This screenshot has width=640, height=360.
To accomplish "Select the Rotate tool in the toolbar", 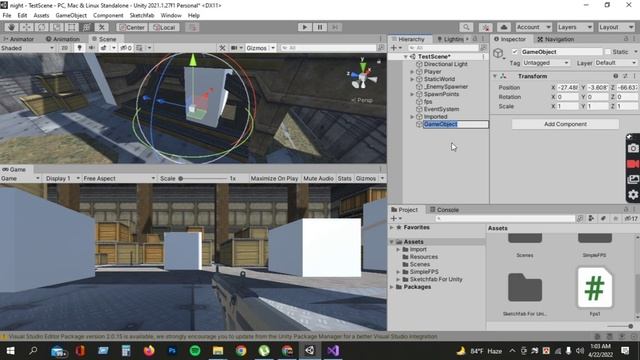I will [x=41, y=27].
